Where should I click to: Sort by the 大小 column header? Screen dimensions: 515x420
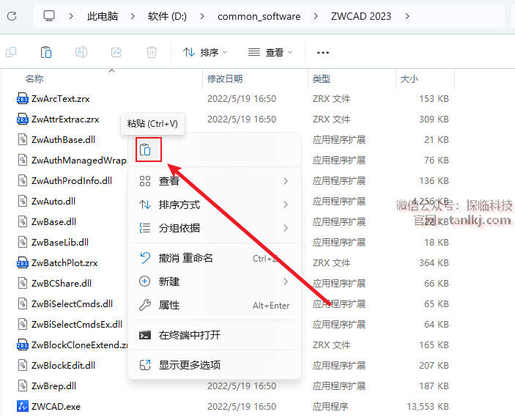410,79
